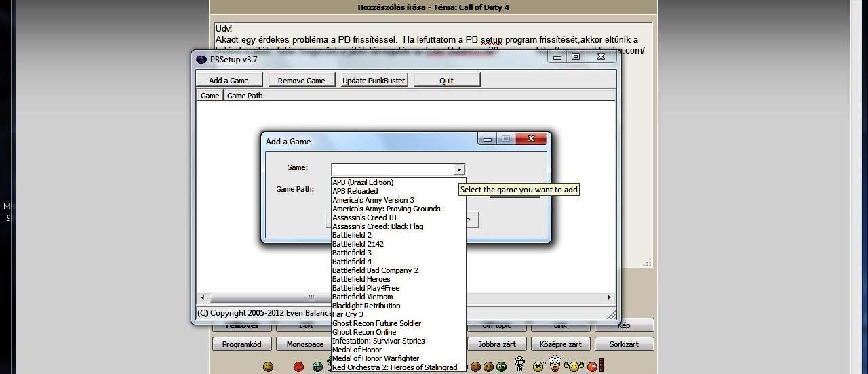Click PBSetup horizontal scrollbar right arrow
This screenshot has height=374, width=868.
pyautogui.click(x=609, y=297)
